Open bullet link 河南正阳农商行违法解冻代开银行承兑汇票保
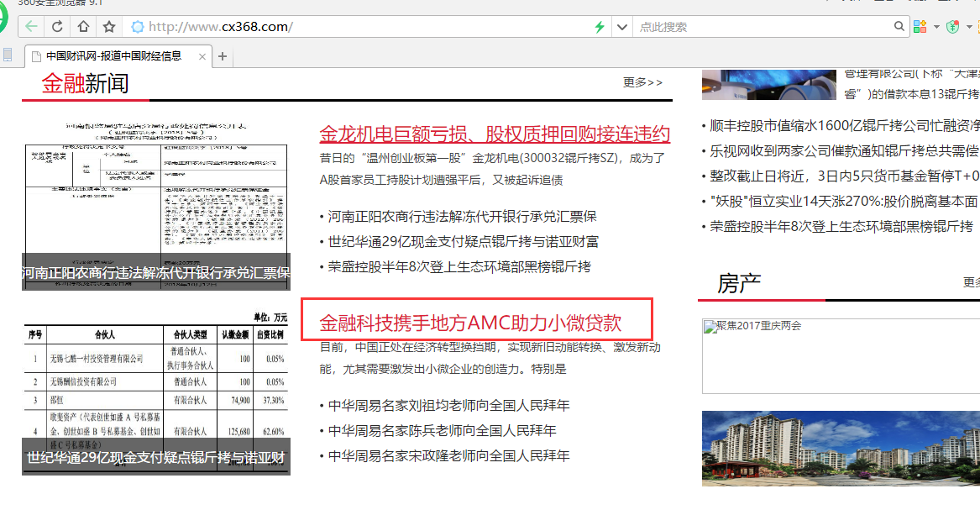This screenshot has width=980, height=515. point(463,216)
